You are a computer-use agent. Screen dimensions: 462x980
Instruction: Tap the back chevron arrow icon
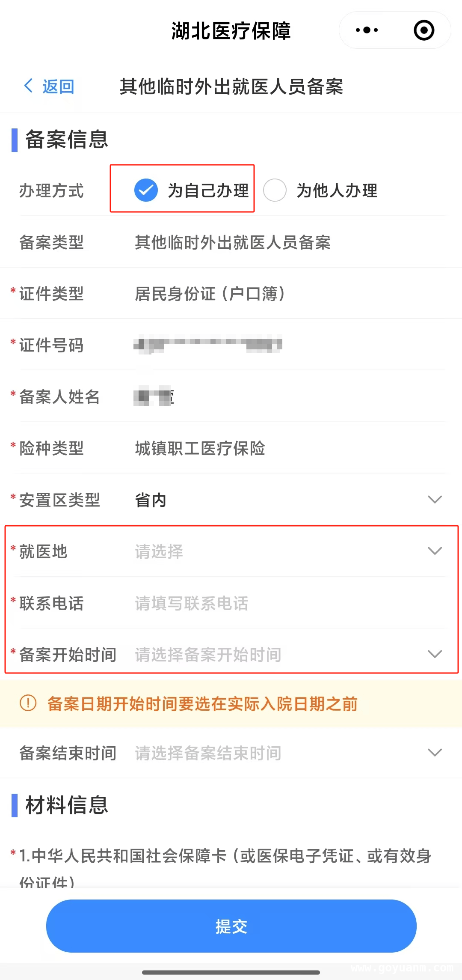28,86
